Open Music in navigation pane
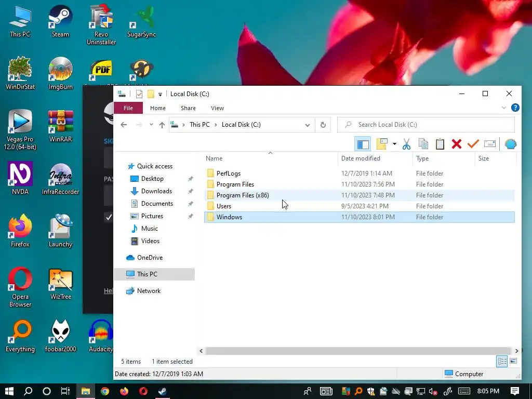 point(149,229)
